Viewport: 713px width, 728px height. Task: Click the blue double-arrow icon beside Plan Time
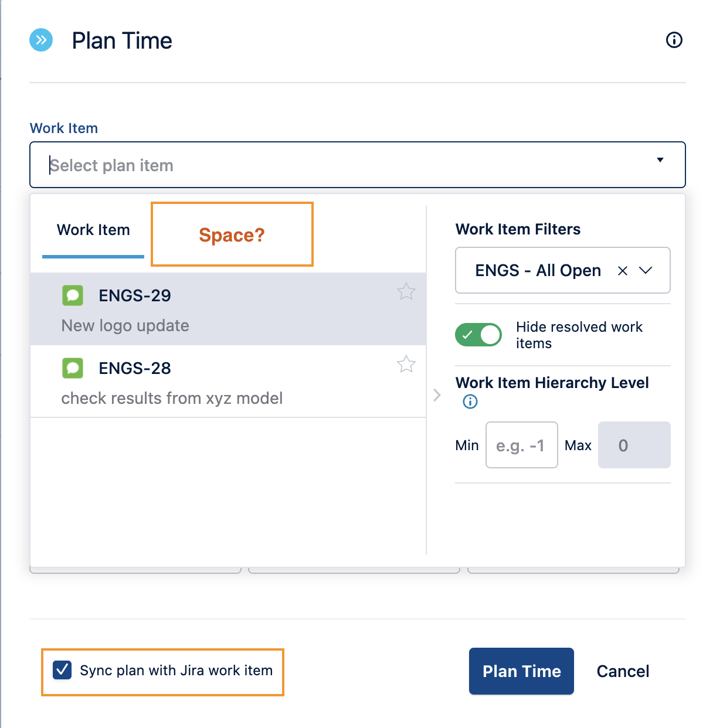click(x=41, y=40)
